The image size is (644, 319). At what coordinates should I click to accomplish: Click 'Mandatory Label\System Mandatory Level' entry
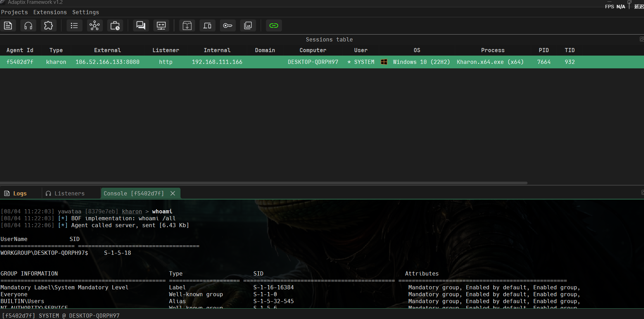point(64,288)
